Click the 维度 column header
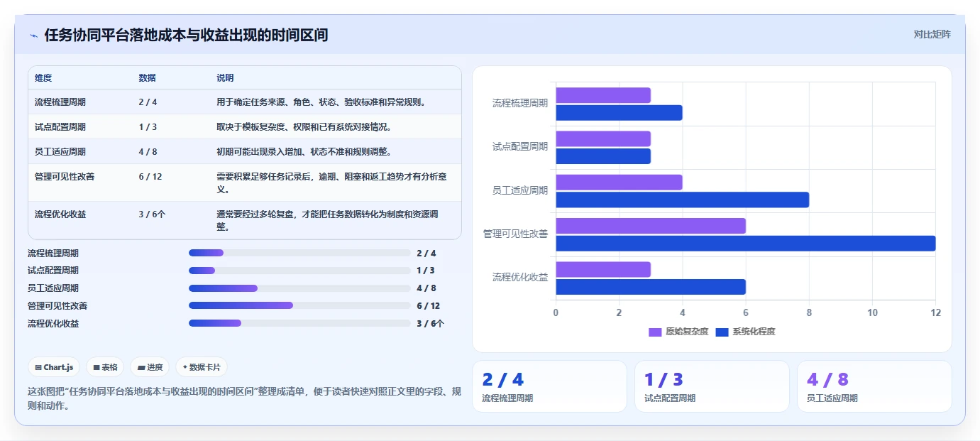980x441 pixels. pyautogui.click(x=43, y=78)
